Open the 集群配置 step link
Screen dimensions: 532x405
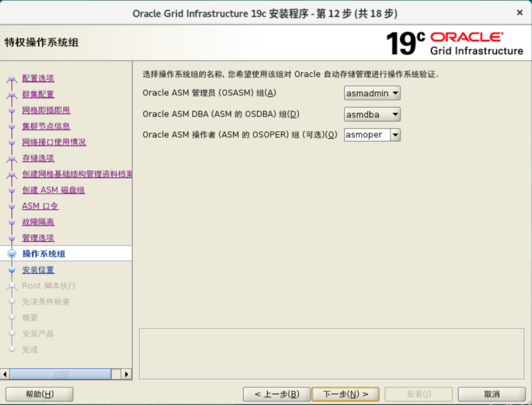pyautogui.click(x=38, y=94)
